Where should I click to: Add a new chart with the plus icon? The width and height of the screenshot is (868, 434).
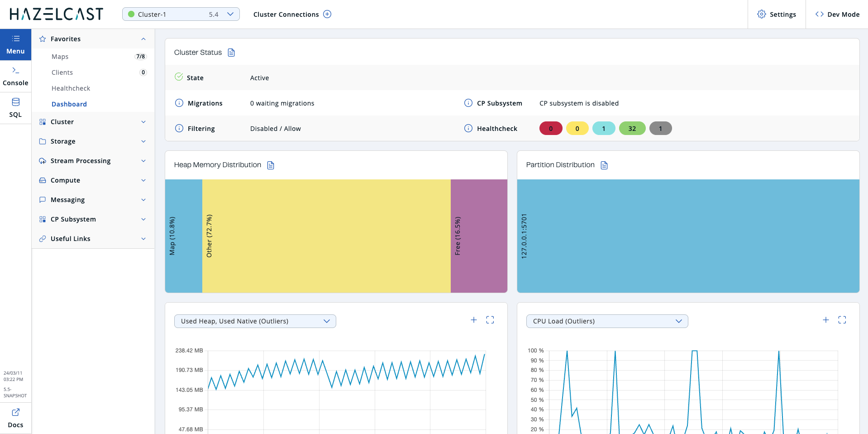pyautogui.click(x=474, y=320)
